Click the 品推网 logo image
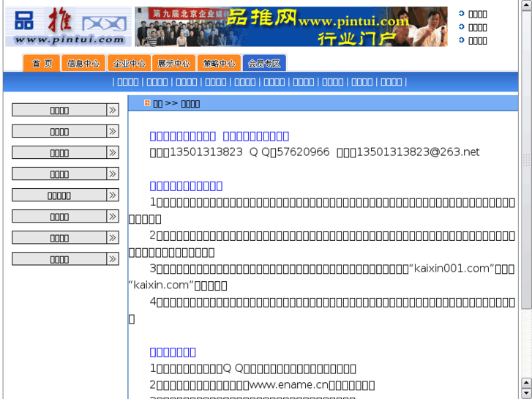 click(68, 26)
